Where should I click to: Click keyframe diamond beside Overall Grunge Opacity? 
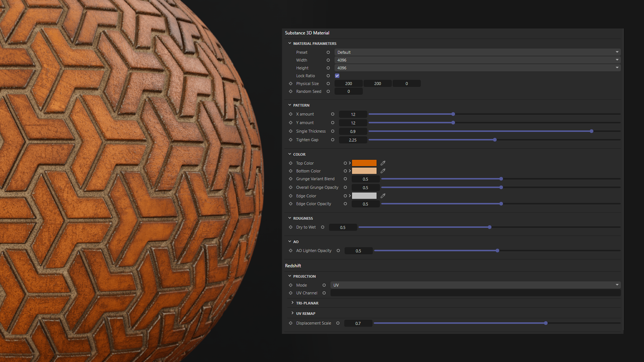point(290,187)
